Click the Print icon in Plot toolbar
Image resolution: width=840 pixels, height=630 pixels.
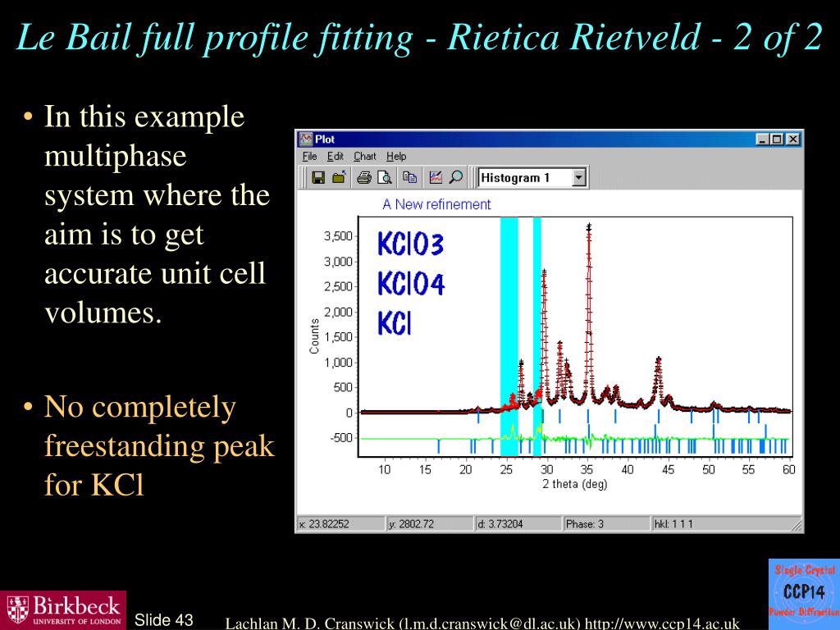364,178
